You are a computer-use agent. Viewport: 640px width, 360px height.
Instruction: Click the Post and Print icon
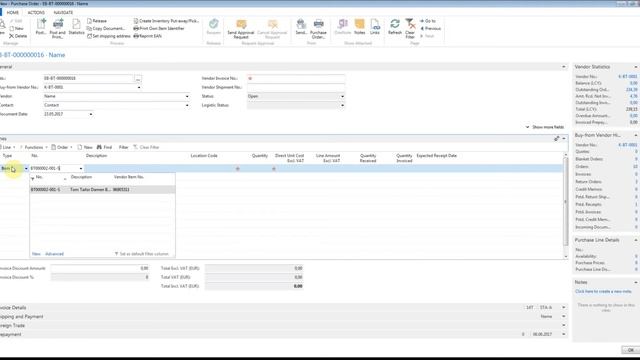coord(58,28)
